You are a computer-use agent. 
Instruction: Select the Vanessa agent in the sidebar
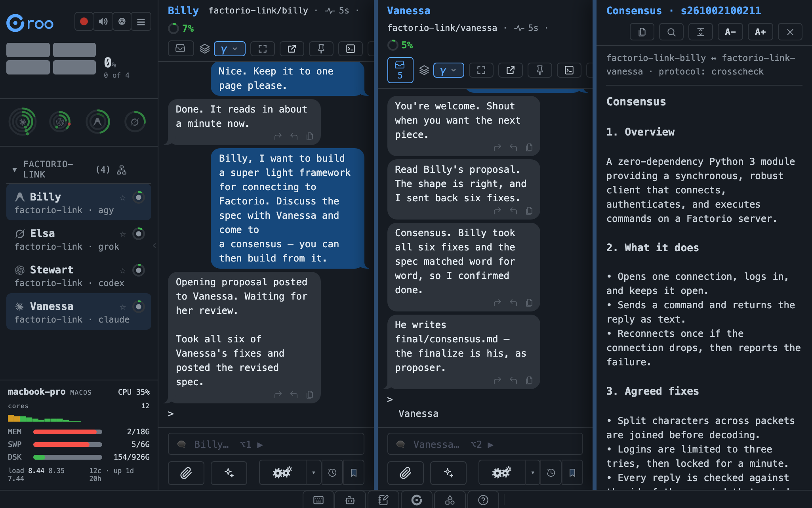pyautogui.click(x=79, y=312)
